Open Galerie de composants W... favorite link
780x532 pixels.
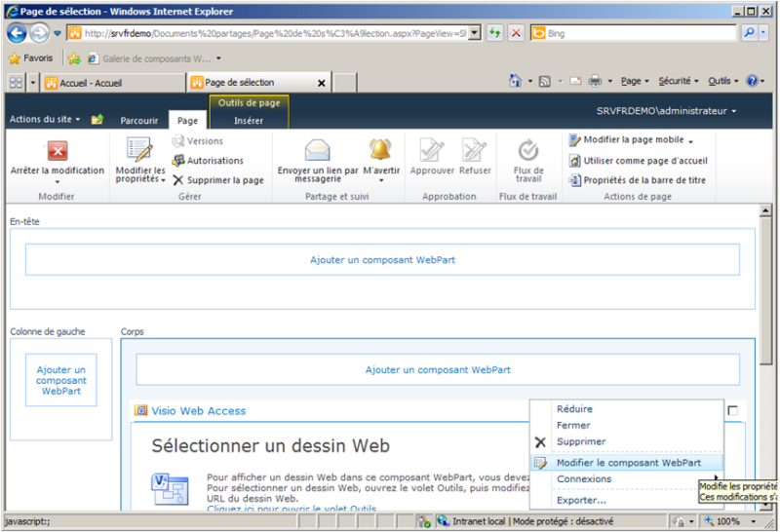pos(156,58)
